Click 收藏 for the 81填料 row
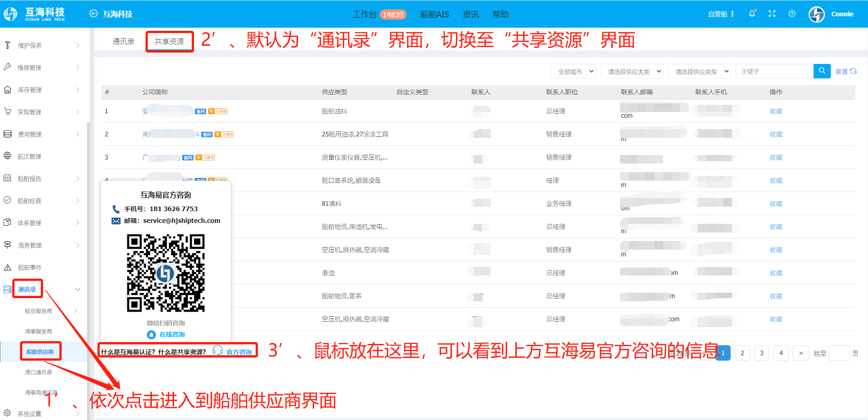Viewport: 868px width, 420px height. click(x=776, y=203)
